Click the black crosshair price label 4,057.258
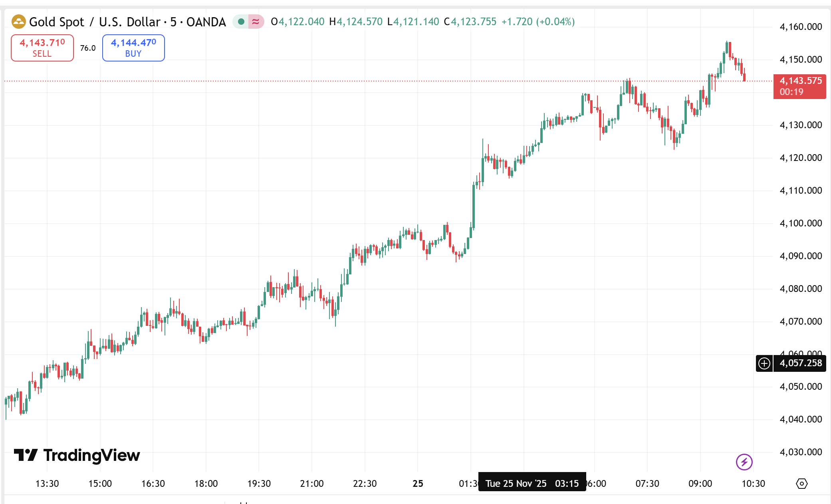 coord(800,363)
